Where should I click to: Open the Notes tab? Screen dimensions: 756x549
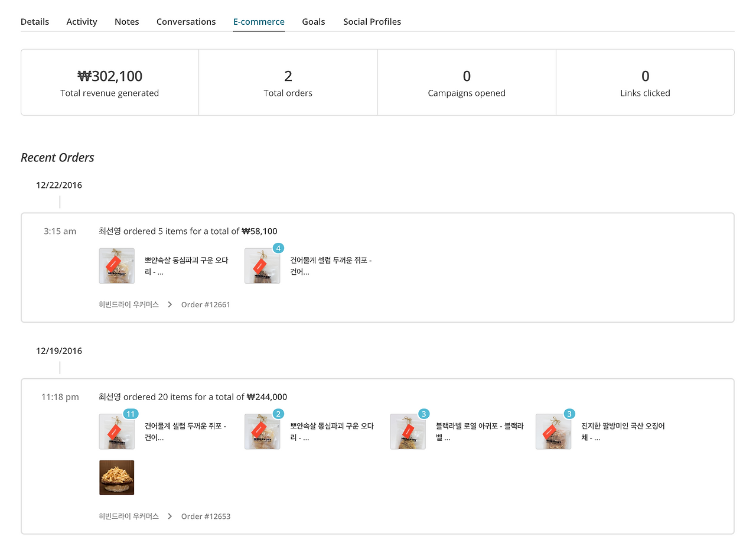coord(127,22)
